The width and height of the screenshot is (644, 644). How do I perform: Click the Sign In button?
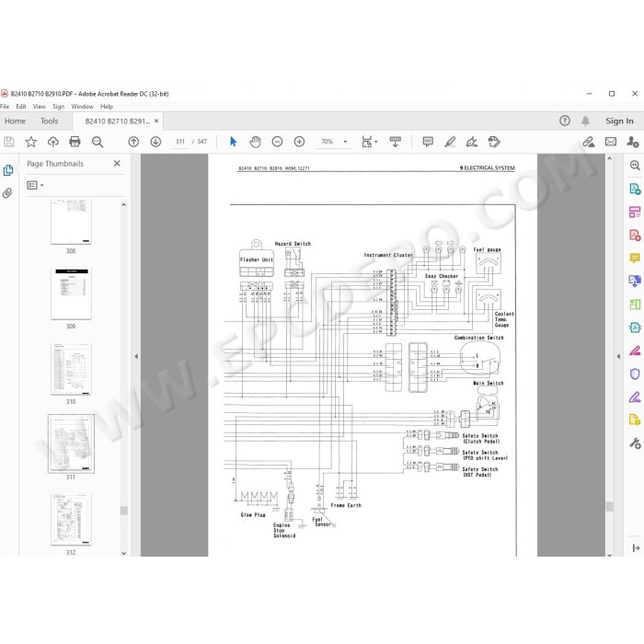coord(619,121)
